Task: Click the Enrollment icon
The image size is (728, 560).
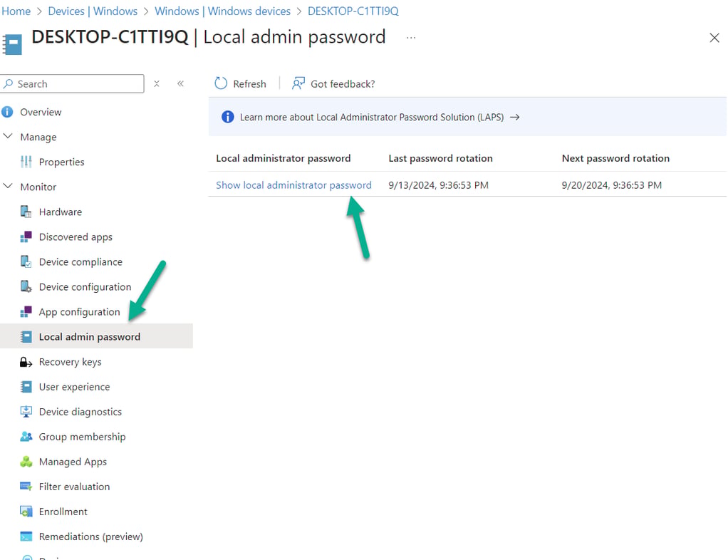Action: point(26,512)
